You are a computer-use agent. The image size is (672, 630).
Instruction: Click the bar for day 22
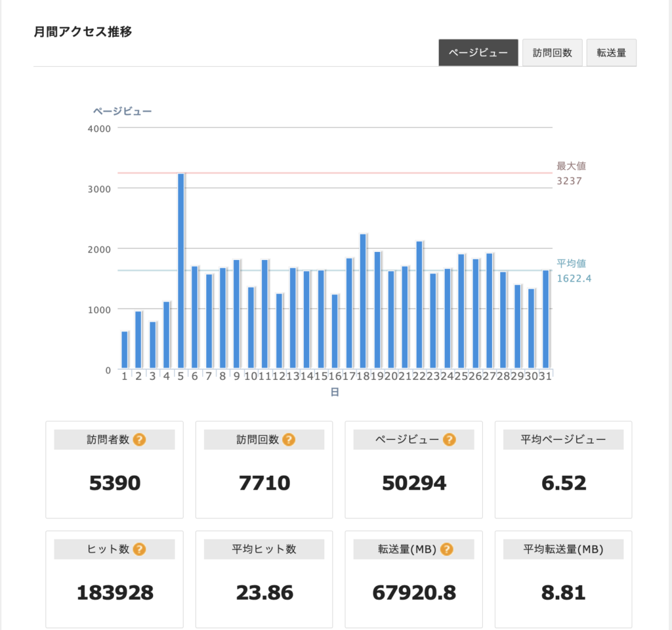pos(419,304)
